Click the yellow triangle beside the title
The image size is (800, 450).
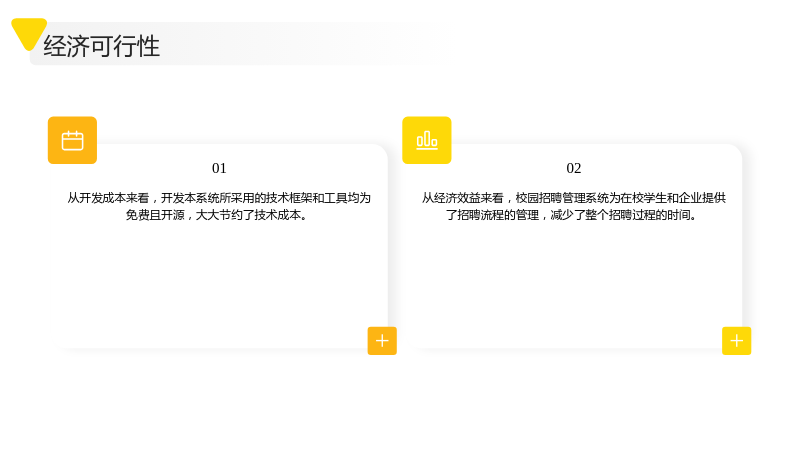pyautogui.click(x=29, y=34)
